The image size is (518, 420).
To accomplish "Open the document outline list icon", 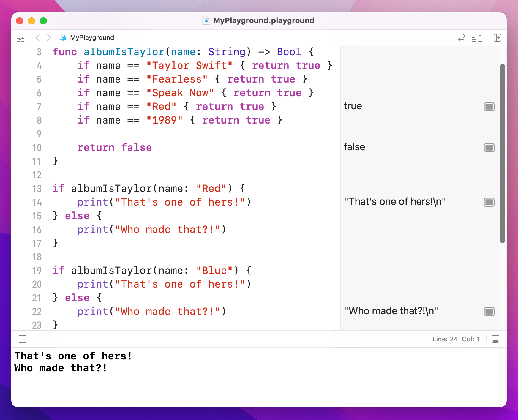I will pos(476,37).
